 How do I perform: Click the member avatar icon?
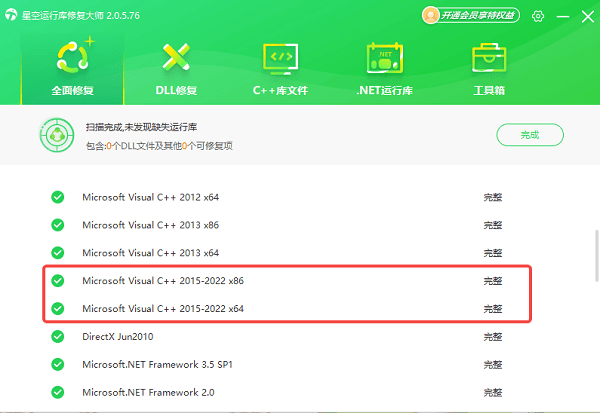tap(431, 16)
